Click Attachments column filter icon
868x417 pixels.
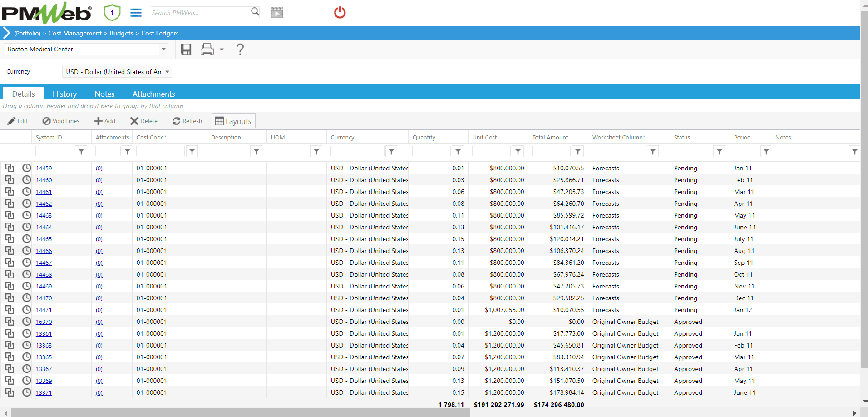pyautogui.click(x=128, y=152)
